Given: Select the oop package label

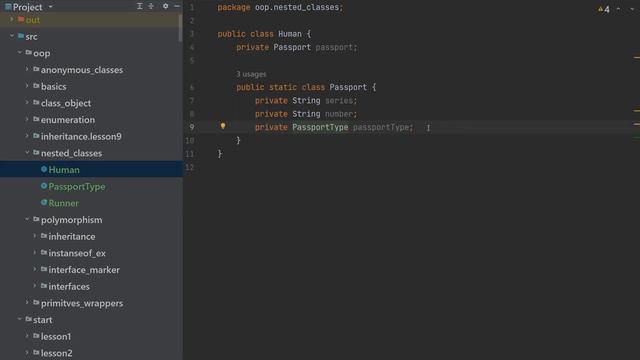Looking at the screenshot, I should pos(42,53).
